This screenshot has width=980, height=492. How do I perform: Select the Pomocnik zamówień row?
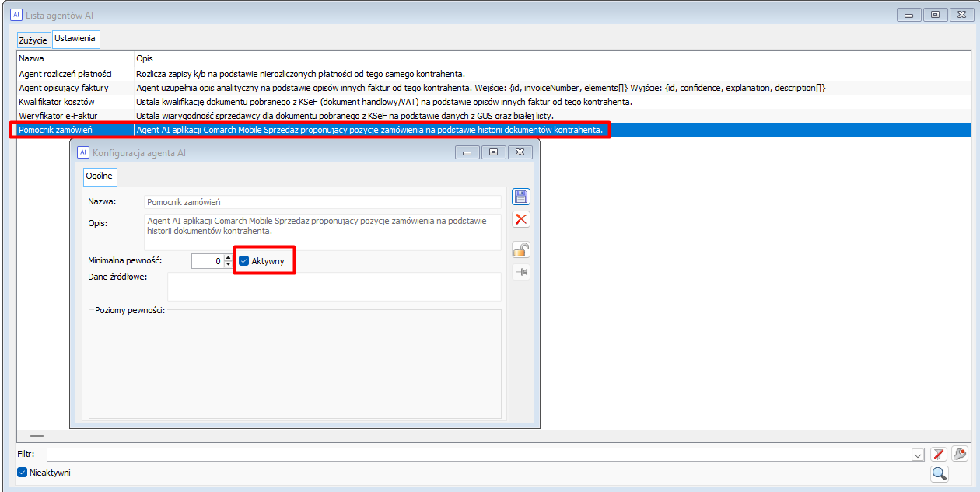(494, 130)
